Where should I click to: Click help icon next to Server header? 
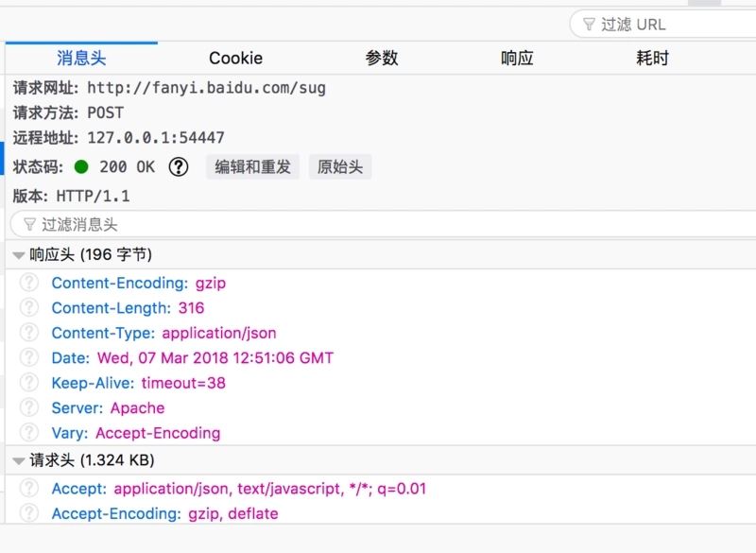coord(29,408)
